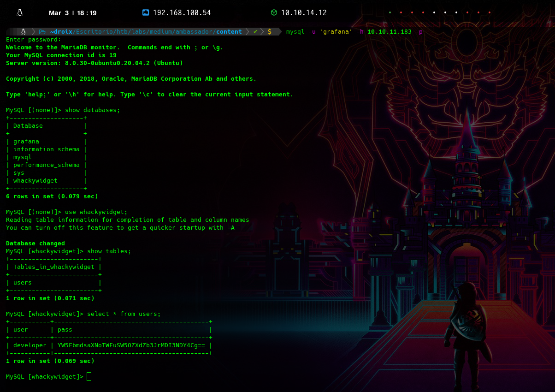Image resolution: width=555 pixels, height=392 pixels.
Task: Click the green checkmark status in prompt
Action: tap(255, 32)
